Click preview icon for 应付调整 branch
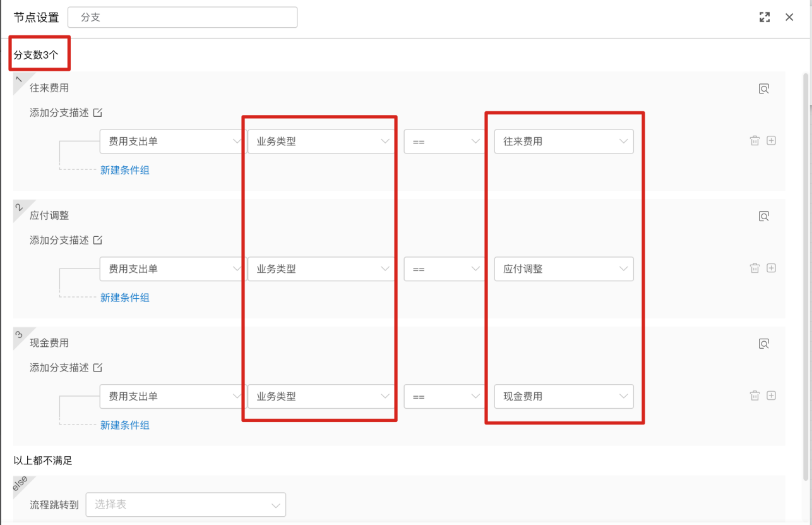Screen dimensions: 812x525 pos(764,217)
